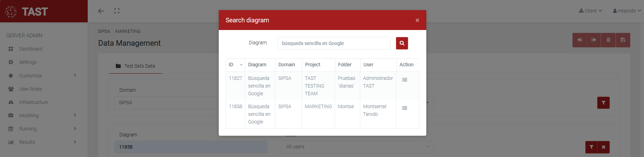Click the MARKETING breadcrumb link
The height and width of the screenshot is (157, 644).
(128, 31)
